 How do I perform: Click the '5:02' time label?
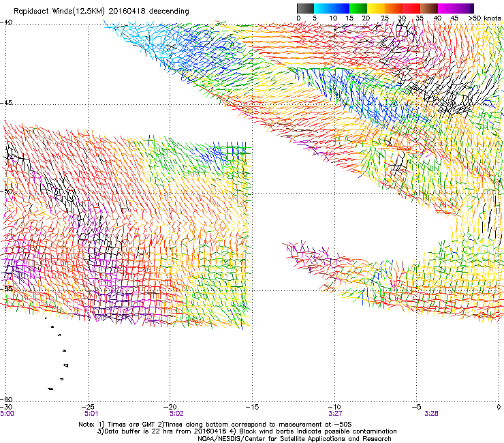[x=177, y=414]
